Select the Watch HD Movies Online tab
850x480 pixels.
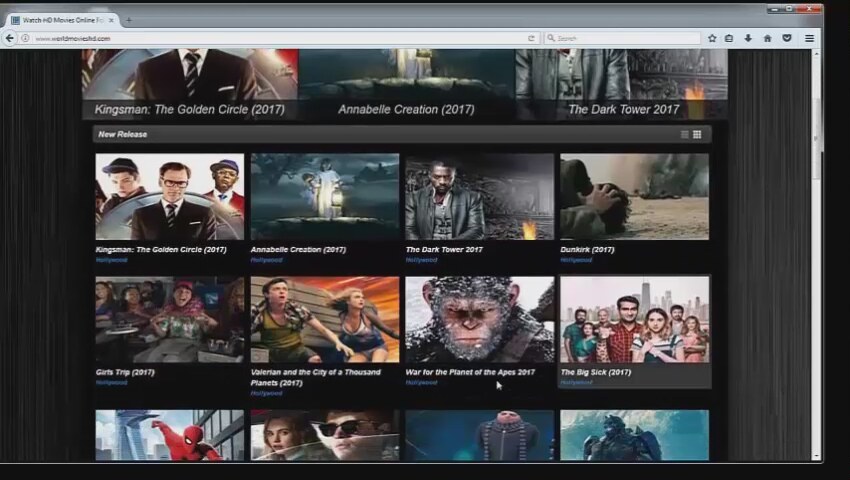pyautogui.click(x=61, y=20)
